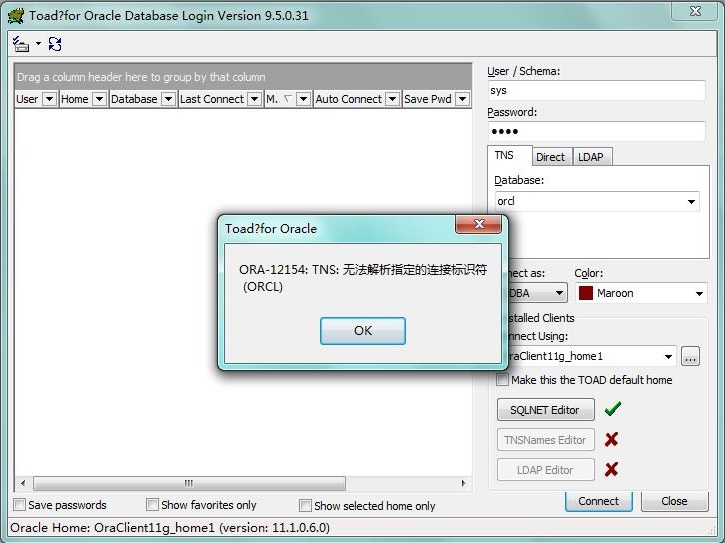This screenshot has width=725, height=543.
Task: Click the refresh connections toolbar icon
Action: [x=55, y=44]
